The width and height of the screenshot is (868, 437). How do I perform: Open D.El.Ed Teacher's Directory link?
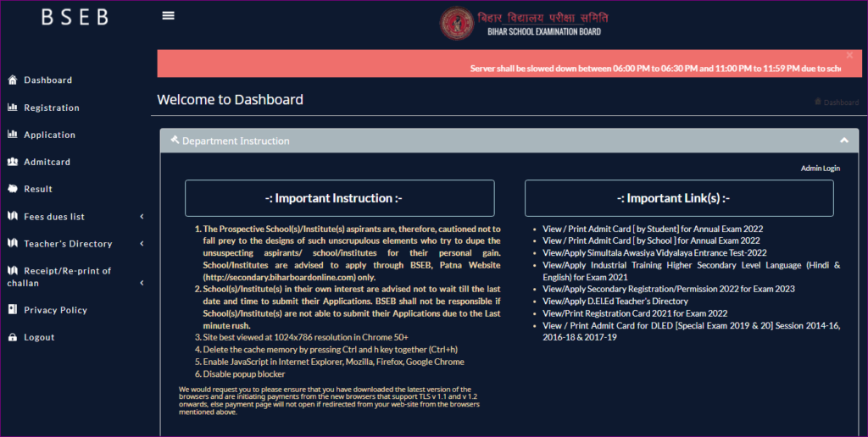click(x=615, y=301)
